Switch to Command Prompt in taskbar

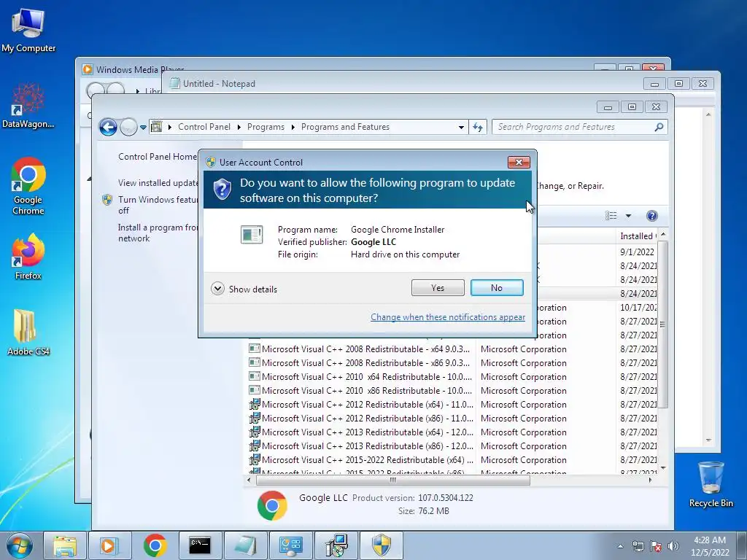[x=200, y=545]
